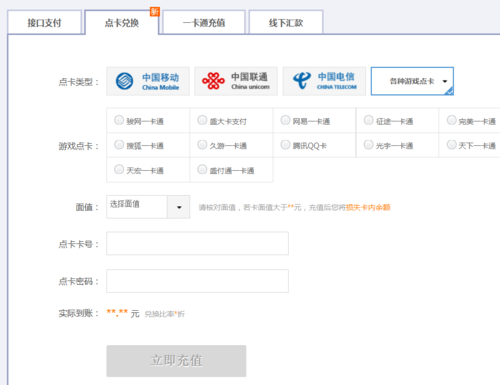Switch to the 点卡兑换 tab

(122, 23)
